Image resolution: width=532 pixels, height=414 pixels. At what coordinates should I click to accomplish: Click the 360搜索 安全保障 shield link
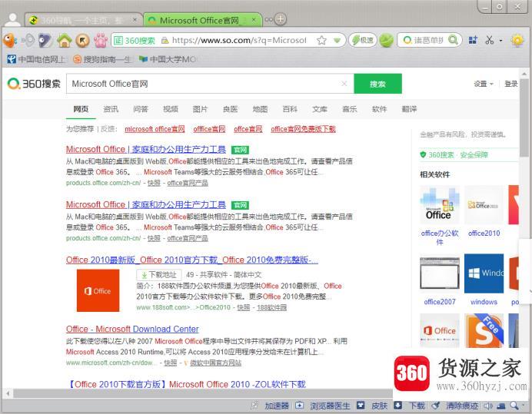(454, 155)
